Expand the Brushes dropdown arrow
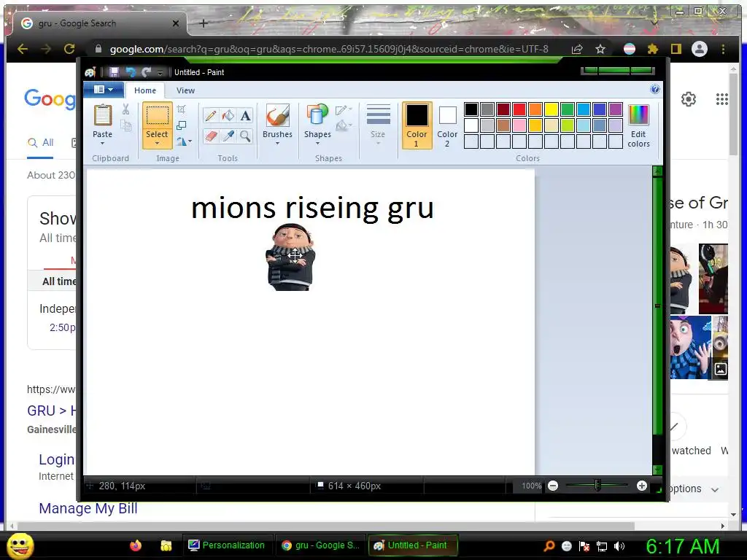Image resolution: width=747 pixels, height=560 pixels. [x=277, y=144]
